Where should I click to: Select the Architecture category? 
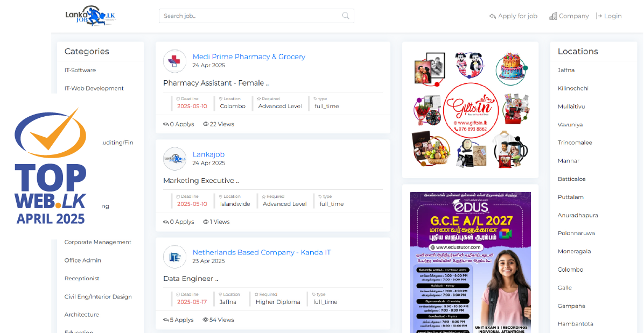click(x=82, y=315)
